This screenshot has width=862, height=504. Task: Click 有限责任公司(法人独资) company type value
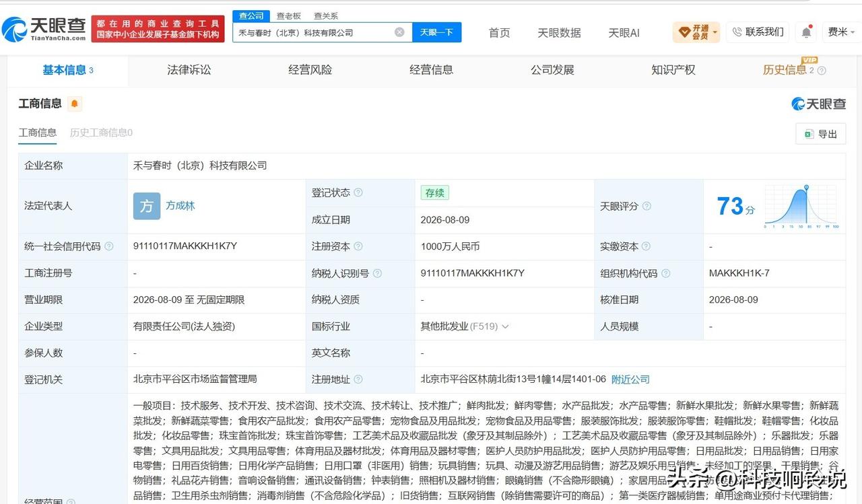tap(184, 326)
